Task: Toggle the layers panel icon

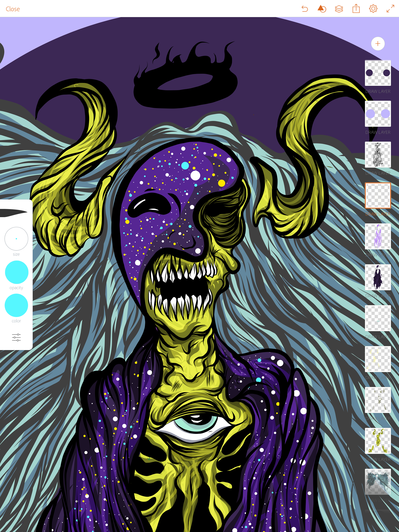Action: (339, 9)
